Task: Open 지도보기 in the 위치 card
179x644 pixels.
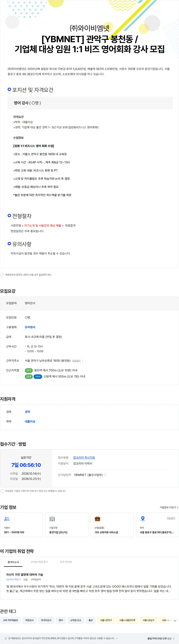Action: (171, 518)
